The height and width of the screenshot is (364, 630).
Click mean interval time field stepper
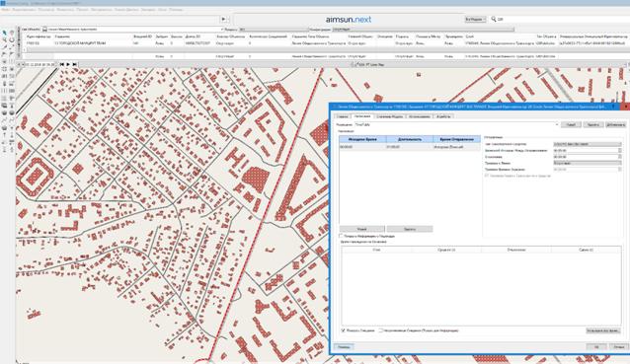(x=619, y=151)
